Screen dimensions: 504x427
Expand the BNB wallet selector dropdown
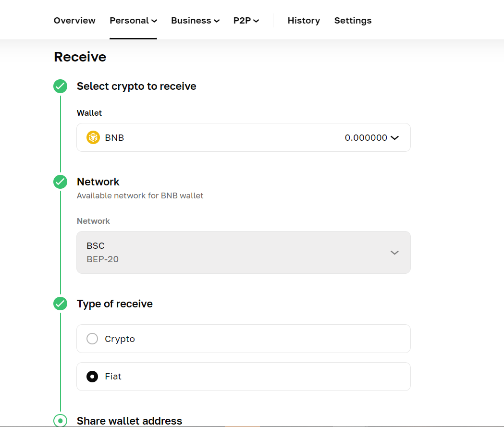pos(395,137)
